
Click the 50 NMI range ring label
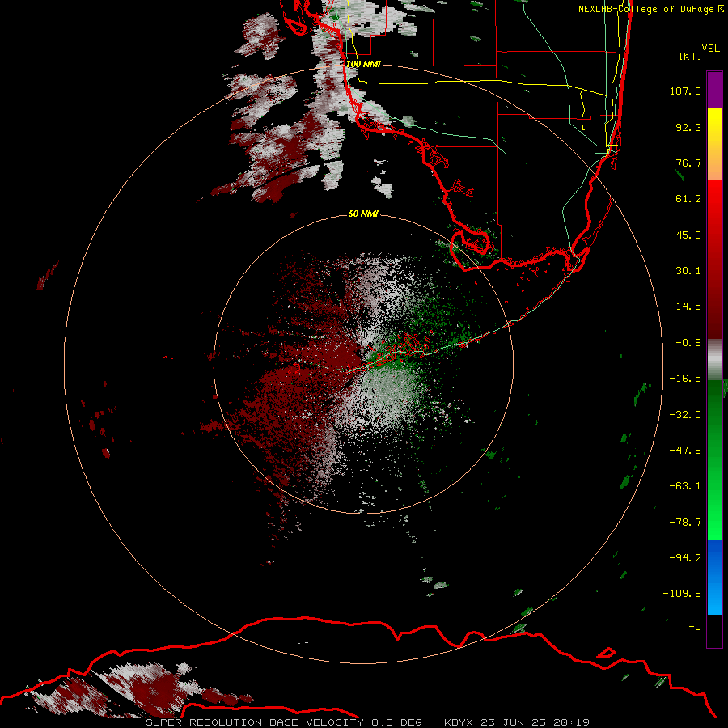coord(363,214)
